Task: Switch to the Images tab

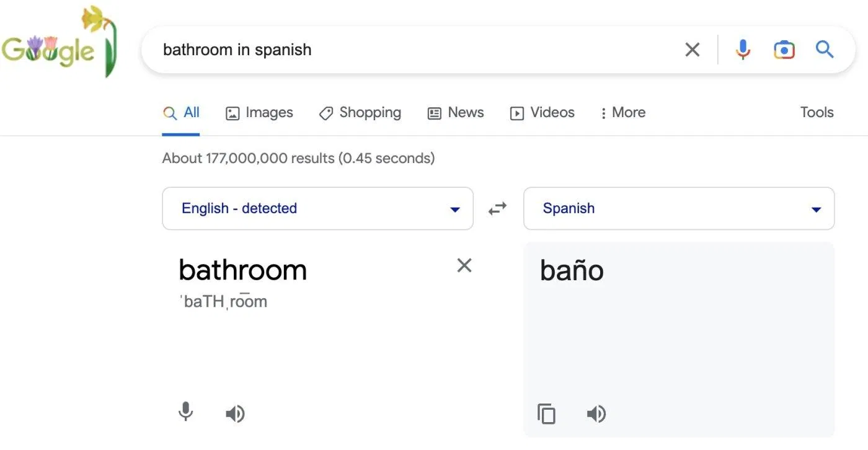Action: (259, 112)
